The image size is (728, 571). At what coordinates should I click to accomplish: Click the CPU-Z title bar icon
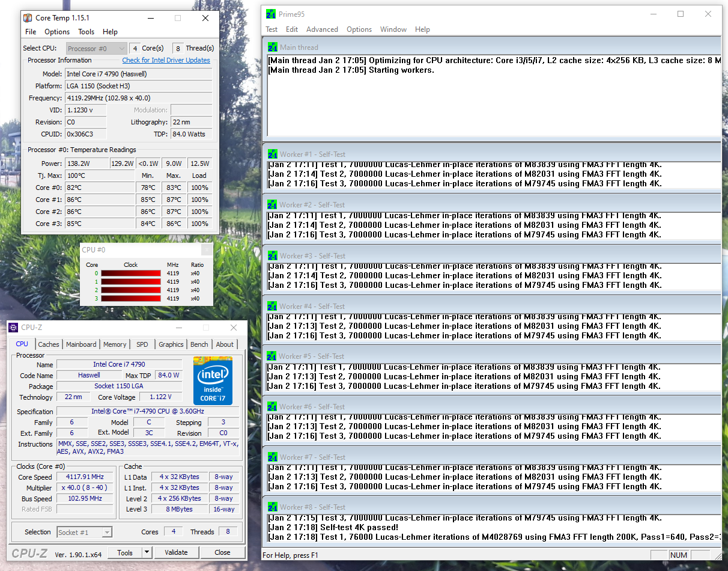pos(14,328)
